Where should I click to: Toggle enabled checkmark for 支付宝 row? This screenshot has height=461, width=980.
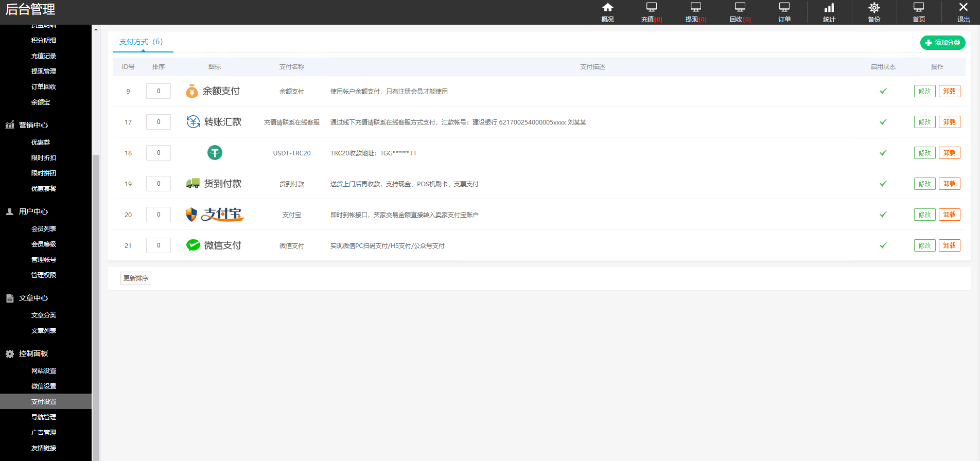(883, 215)
